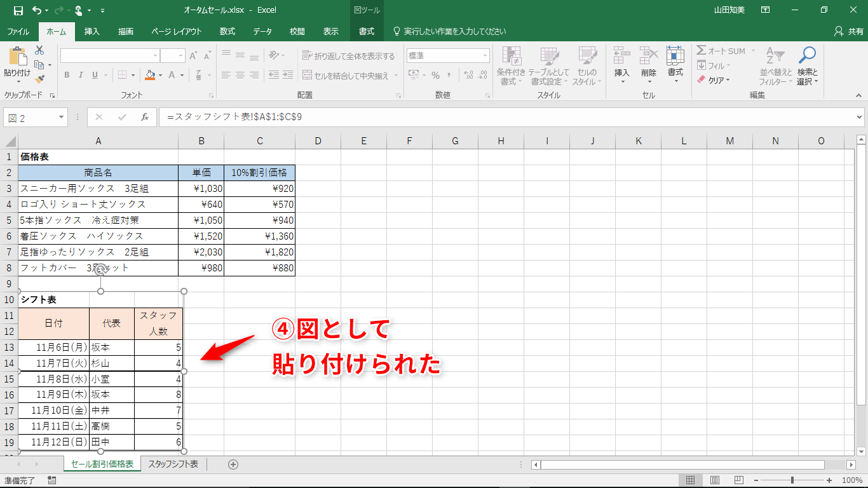Image resolution: width=868 pixels, height=488 pixels.
Task: Switch to the データ ribbon tab
Action: (x=262, y=31)
